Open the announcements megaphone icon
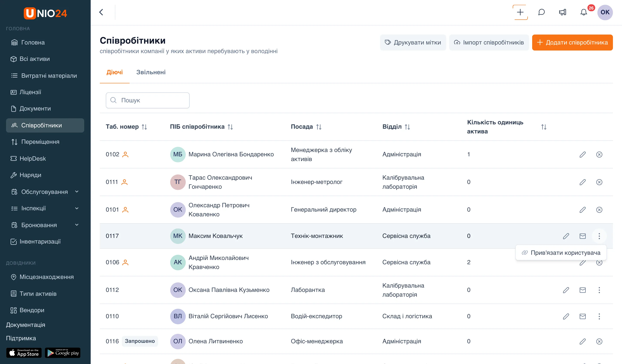This screenshot has width=622, height=364. click(x=563, y=12)
